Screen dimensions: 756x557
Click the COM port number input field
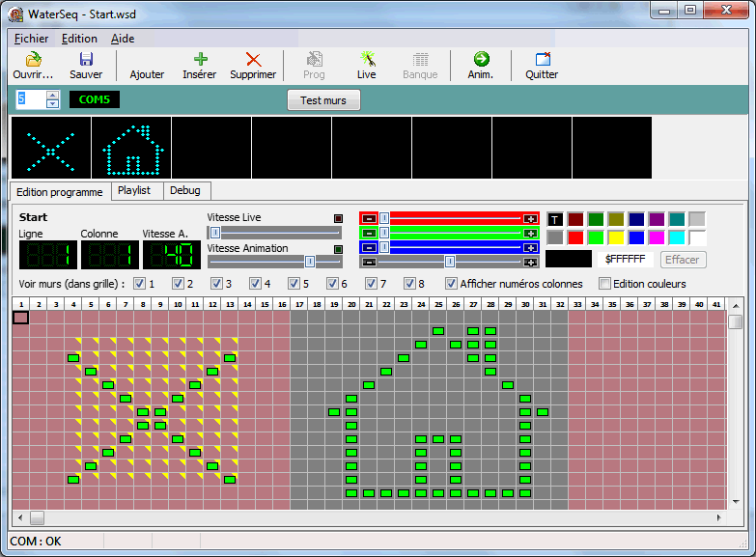point(31,99)
